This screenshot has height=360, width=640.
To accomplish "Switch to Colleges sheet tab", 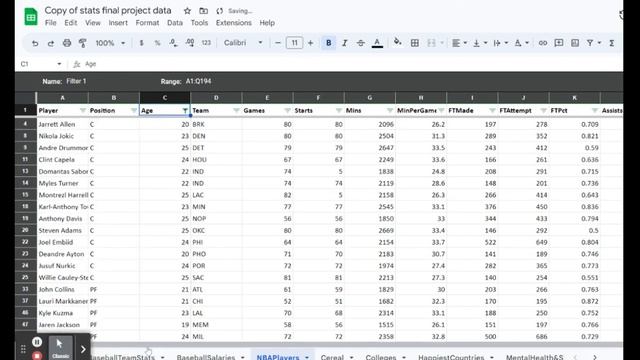I will pos(381,357).
